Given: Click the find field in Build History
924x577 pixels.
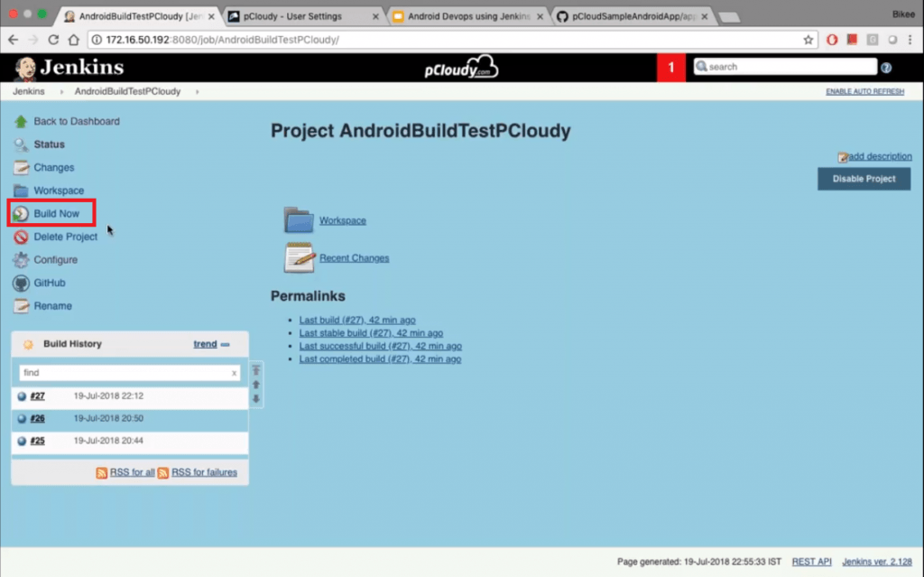Looking at the screenshot, I should coord(126,372).
